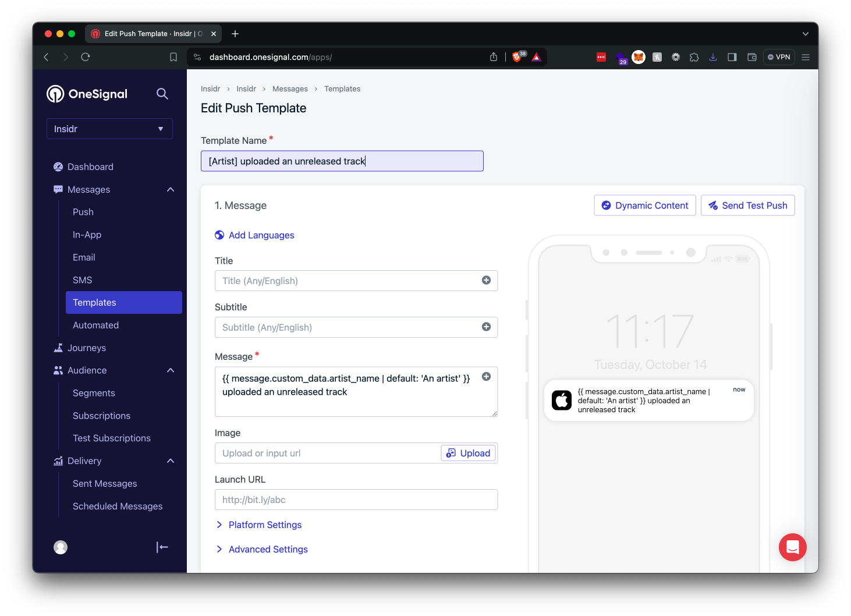Click the Delivery chart icon
The image size is (851, 616).
(58, 461)
